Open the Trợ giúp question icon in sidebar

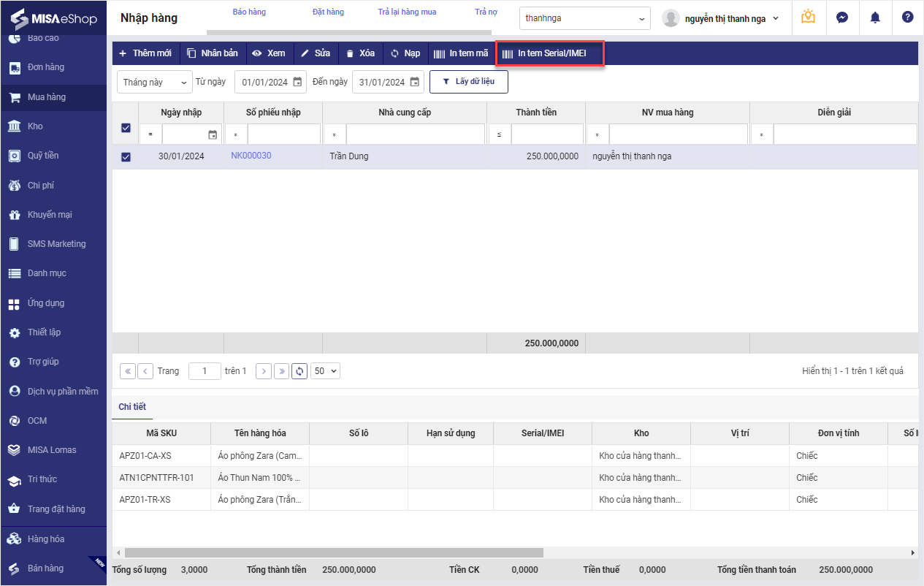[15, 362]
